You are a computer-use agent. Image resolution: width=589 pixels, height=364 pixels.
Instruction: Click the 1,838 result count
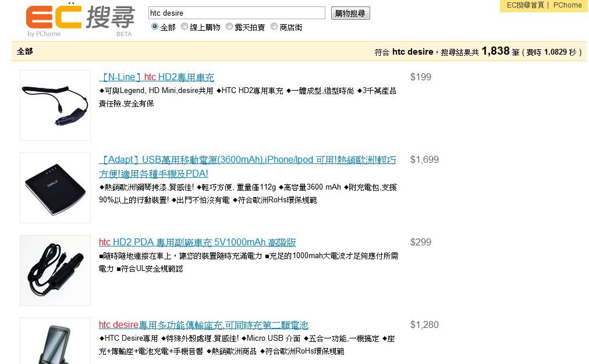[x=495, y=51]
